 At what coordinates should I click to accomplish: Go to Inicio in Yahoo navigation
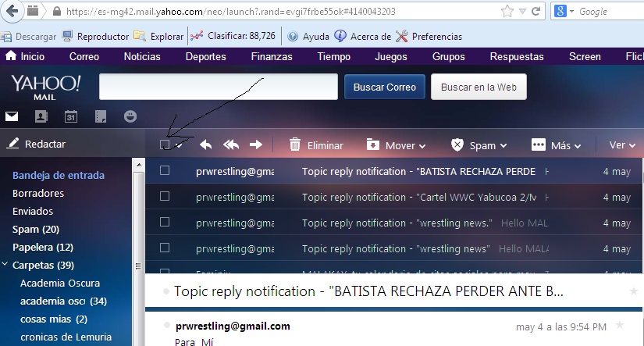tap(25, 56)
